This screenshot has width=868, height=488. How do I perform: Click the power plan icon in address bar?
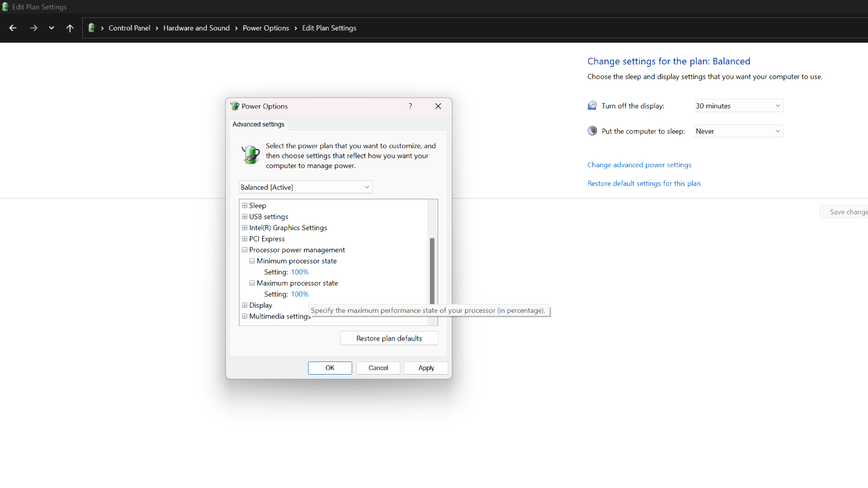[92, 28]
